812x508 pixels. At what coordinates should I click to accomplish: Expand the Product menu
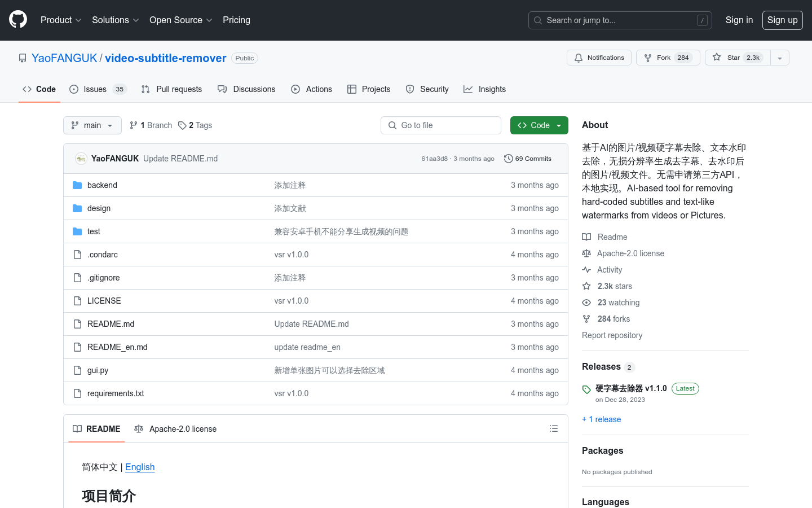(61, 20)
